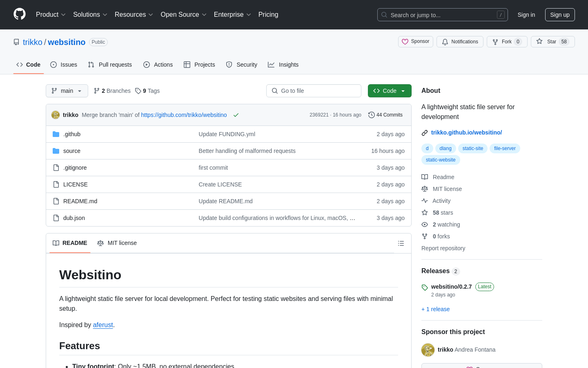Select the README tab in file panel
This screenshot has width=588, height=368.
70,243
